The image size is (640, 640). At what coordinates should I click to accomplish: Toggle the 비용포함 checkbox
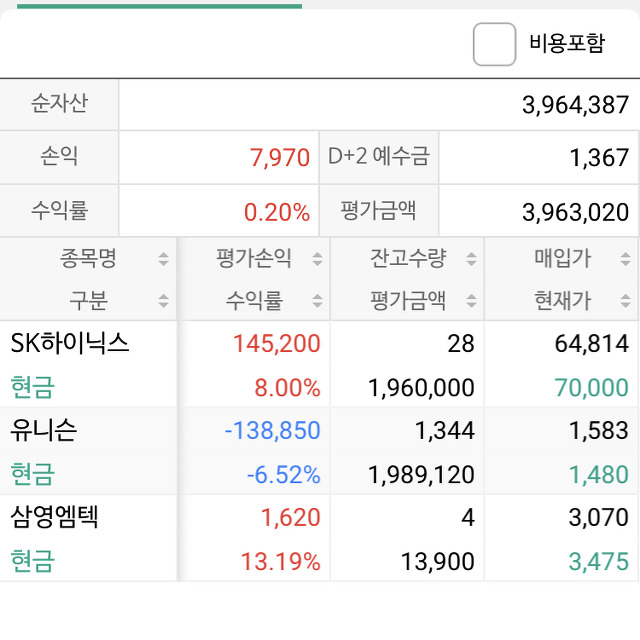pyautogui.click(x=494, y=44)
